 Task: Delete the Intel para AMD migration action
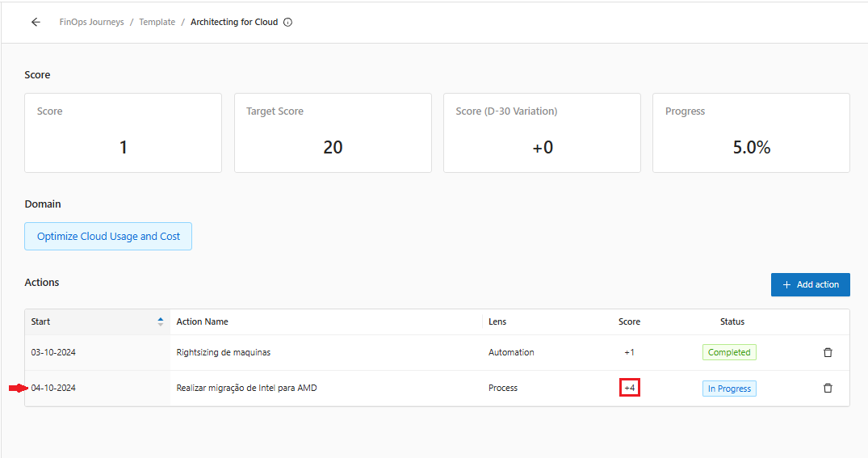coord(828,389)
